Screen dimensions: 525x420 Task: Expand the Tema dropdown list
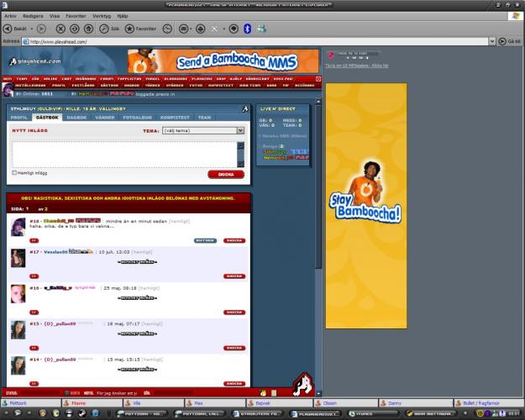(240, 131)
